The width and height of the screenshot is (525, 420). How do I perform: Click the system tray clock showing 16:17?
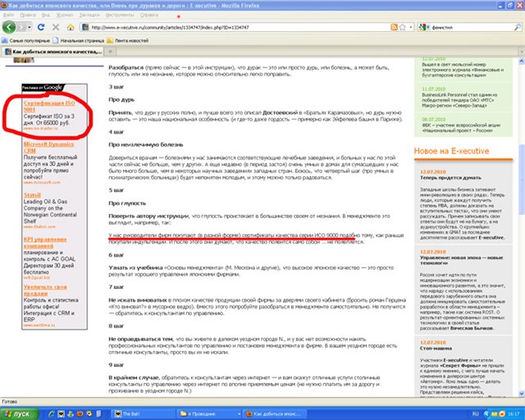(514, 414)
